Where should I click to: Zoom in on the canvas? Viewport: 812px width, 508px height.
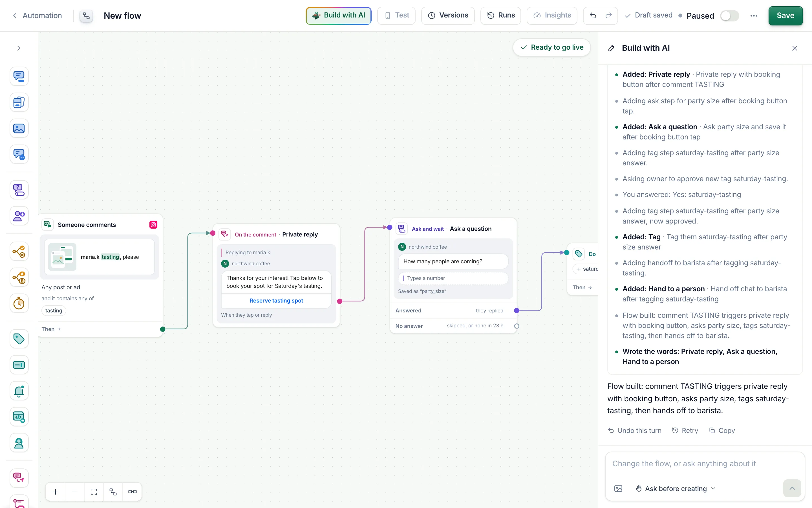coord(56,492)
